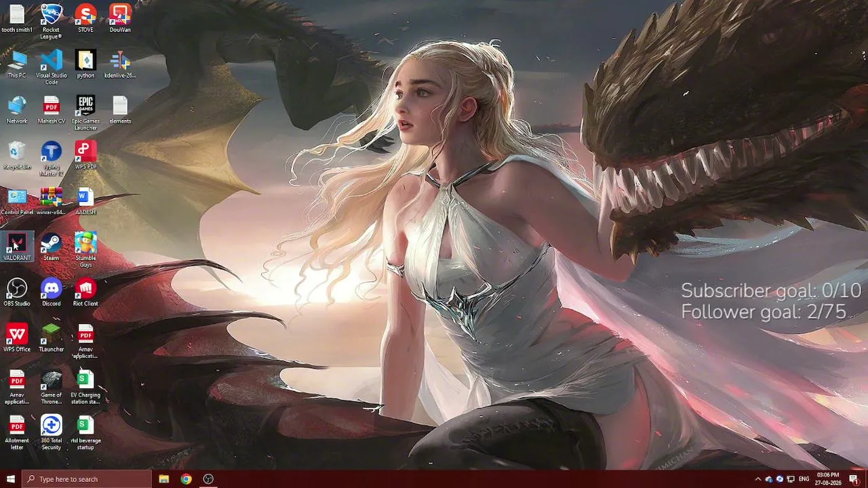
Task: Click the Network desktop icon
Action: coord(17,110)
